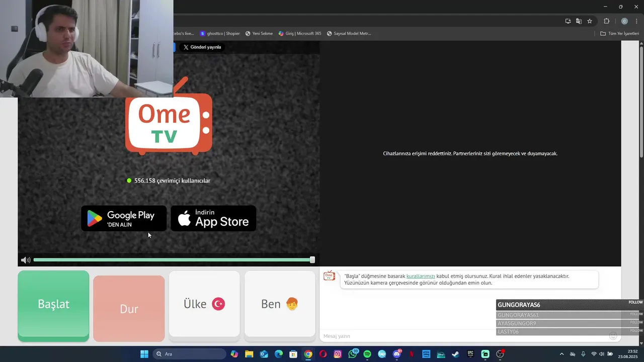Click the taskbar Ara search box
The image size is (644, 362).
(189, 354)
